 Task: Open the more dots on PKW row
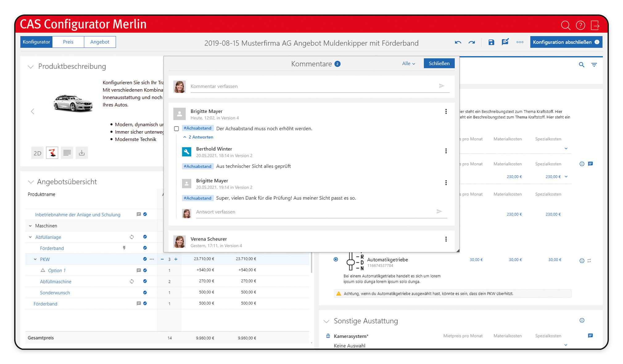pos(152,259)
